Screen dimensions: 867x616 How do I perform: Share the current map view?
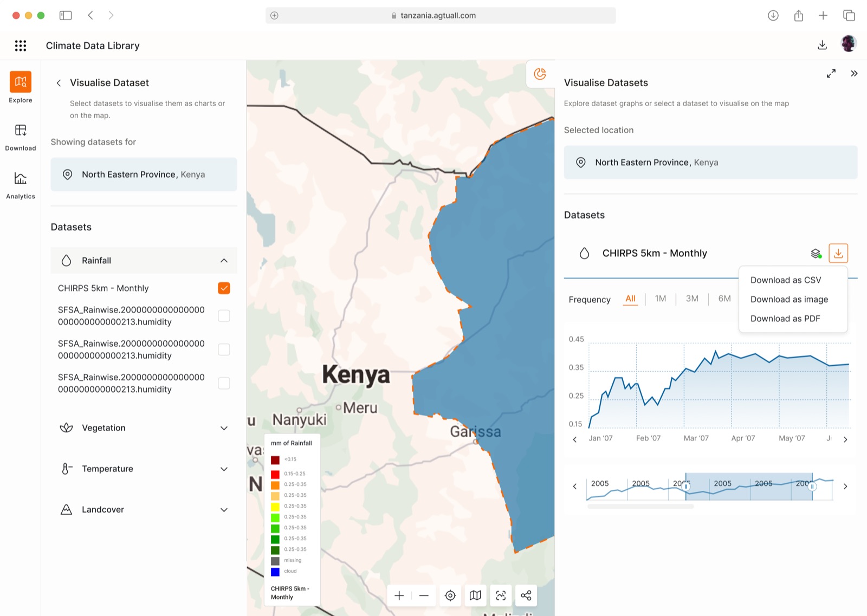pyautogui.click(x=526, y=595)
